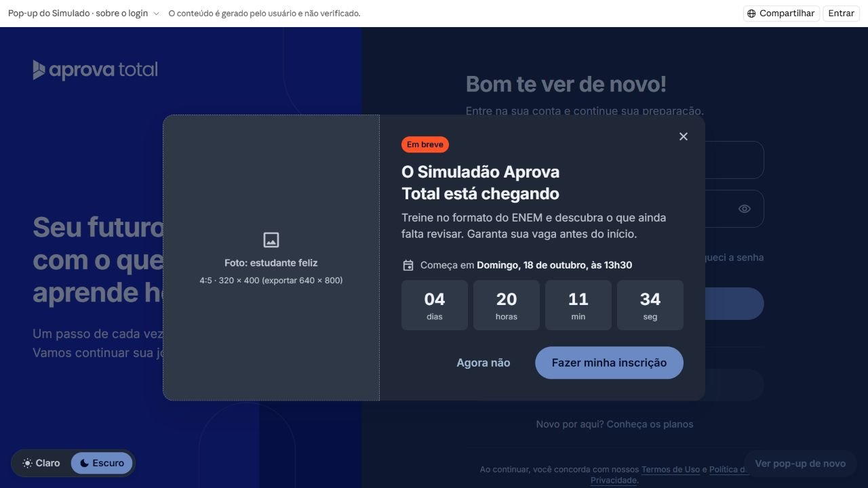Click the 20 horas countdown box

coord(507,305)
